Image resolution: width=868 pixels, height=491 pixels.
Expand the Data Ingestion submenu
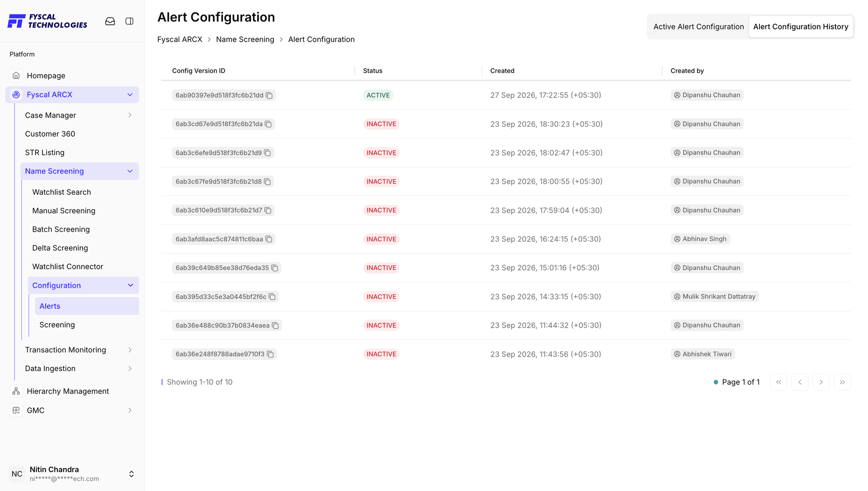click(x=130, y=368)
